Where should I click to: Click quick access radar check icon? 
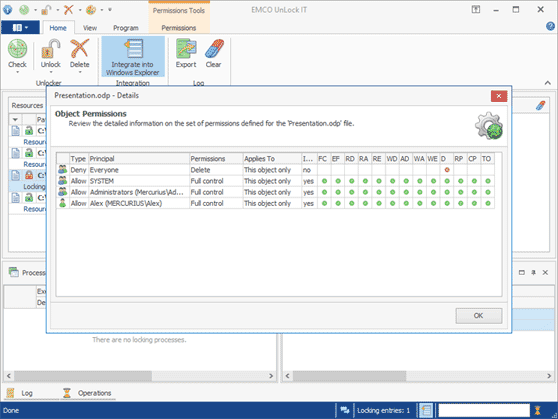pyautogui.click(x=24, y=10)
